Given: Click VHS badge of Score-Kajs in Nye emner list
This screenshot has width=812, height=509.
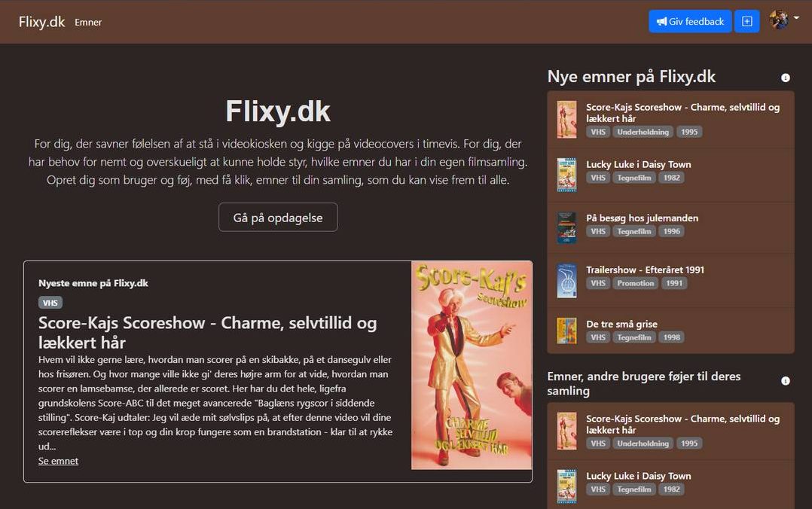Looking at the screenshot, I should (598, 132).
